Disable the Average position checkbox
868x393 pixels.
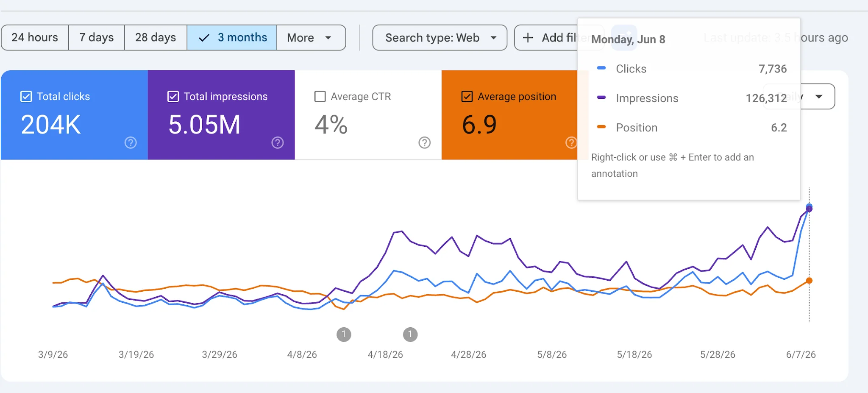point(467,97)
